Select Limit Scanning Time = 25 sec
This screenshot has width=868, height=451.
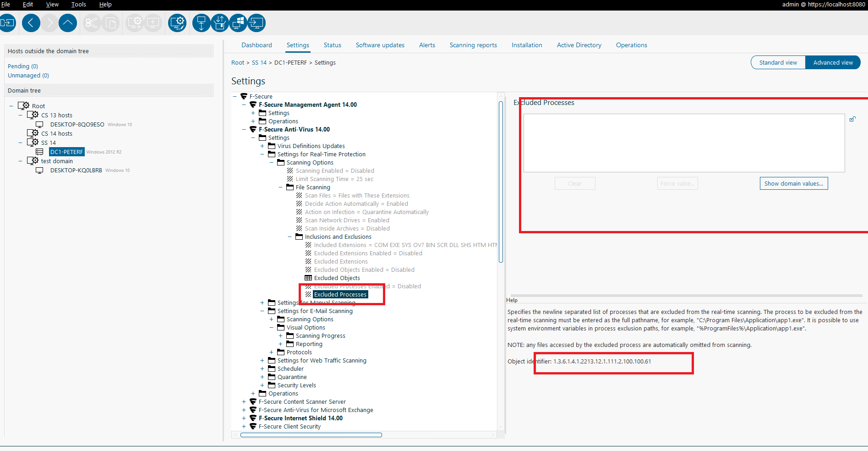(x=334, y=179)
